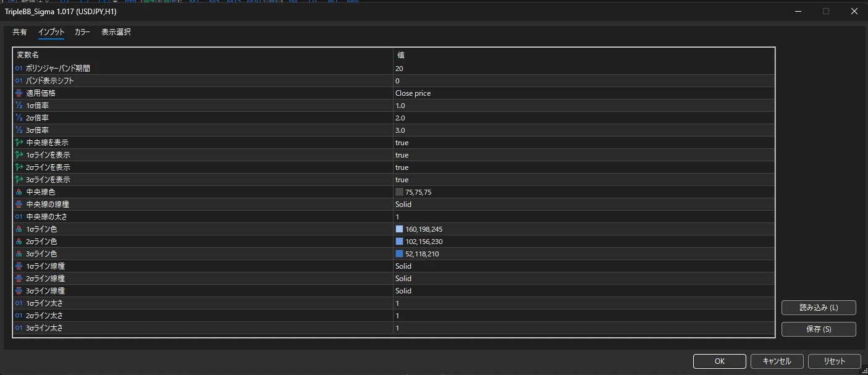Select the value 1.0 for 1σ倍率
The width and height of the screenshot is (868, 375).
pos(400,106)
